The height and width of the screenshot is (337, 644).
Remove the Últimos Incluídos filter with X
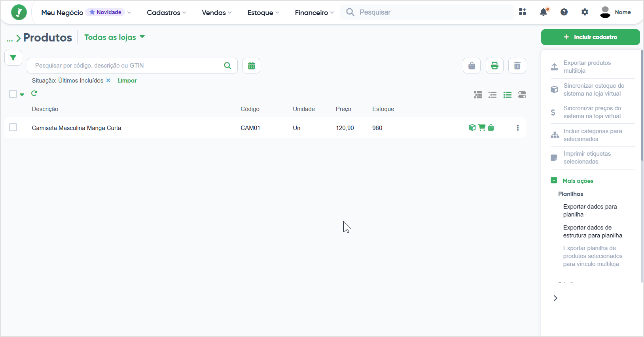pyautogui.click(x=108, y=81)
